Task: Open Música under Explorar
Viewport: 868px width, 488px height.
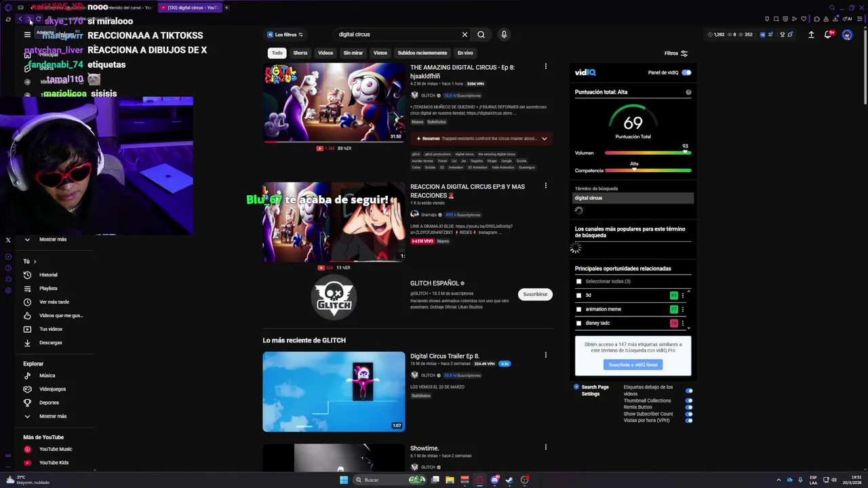Action: point(47,375)
